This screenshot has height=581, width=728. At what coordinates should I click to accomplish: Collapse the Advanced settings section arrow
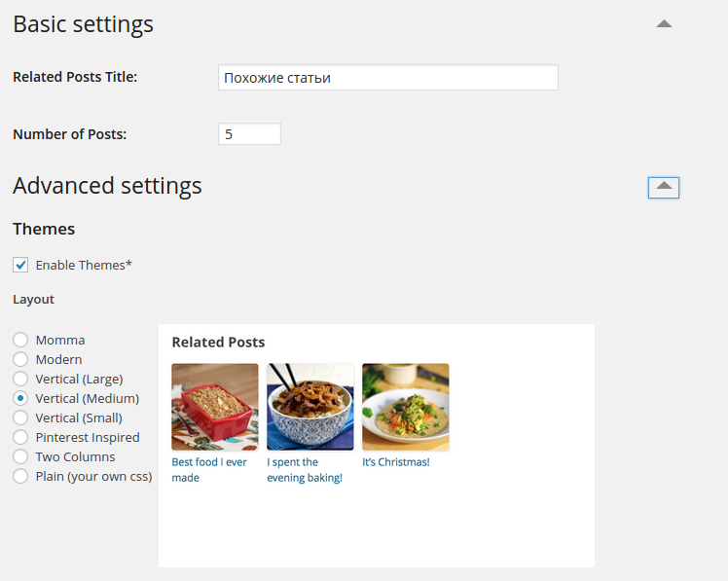664,186
